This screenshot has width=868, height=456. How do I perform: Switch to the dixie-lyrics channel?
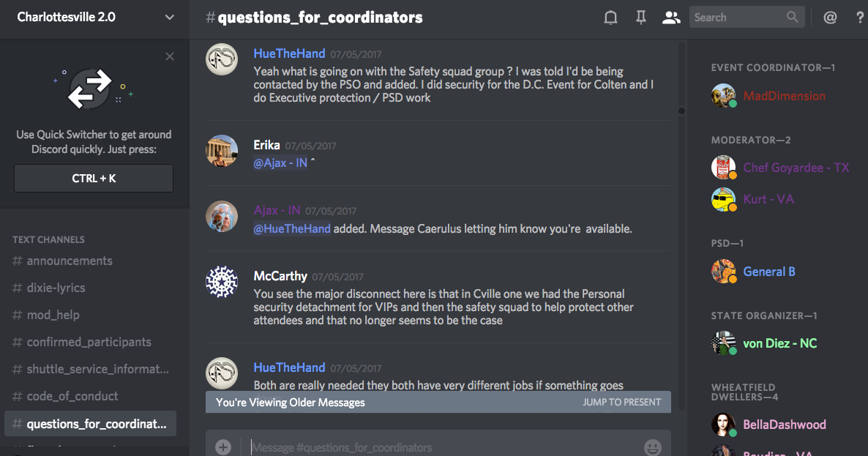(x=56, y=288)
